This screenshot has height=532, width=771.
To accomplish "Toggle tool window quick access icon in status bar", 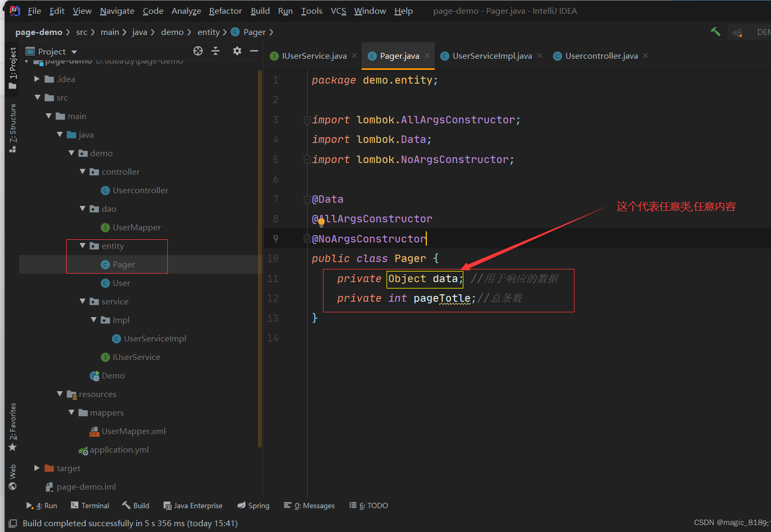I will click(x=13, y=524).
